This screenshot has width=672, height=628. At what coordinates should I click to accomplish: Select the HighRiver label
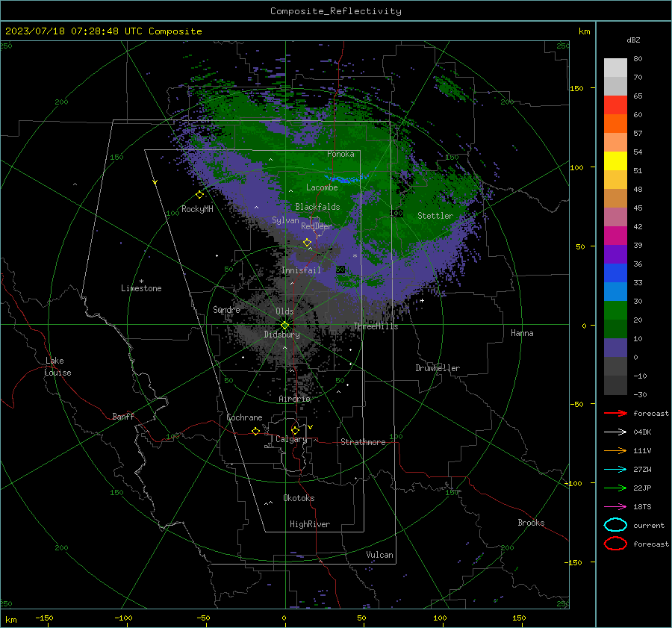pyautogui.click(x=310, y=524)
